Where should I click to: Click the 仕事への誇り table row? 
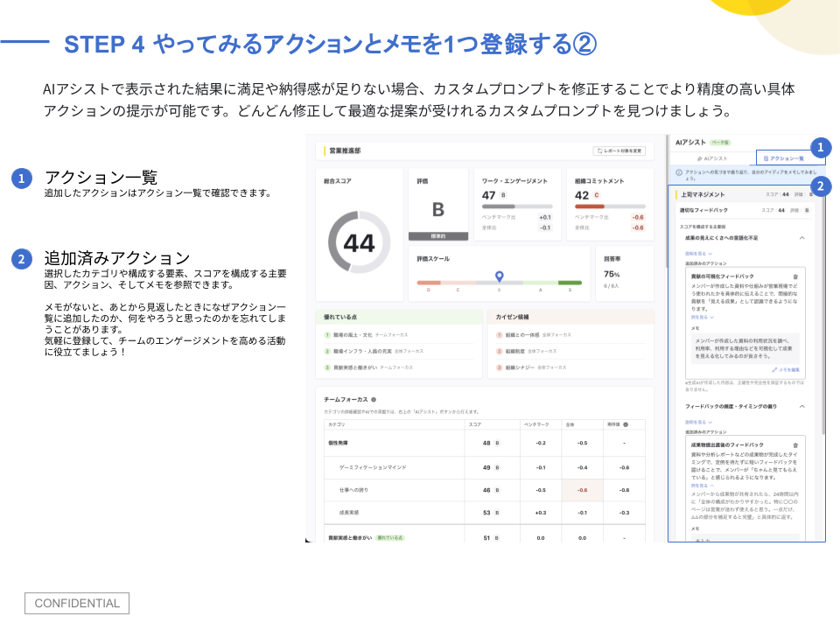pos(484,490)
